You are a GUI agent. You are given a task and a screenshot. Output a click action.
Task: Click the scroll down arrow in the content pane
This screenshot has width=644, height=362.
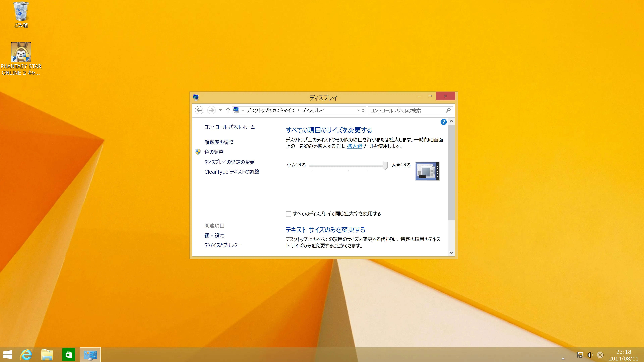(x=451, y=253)
